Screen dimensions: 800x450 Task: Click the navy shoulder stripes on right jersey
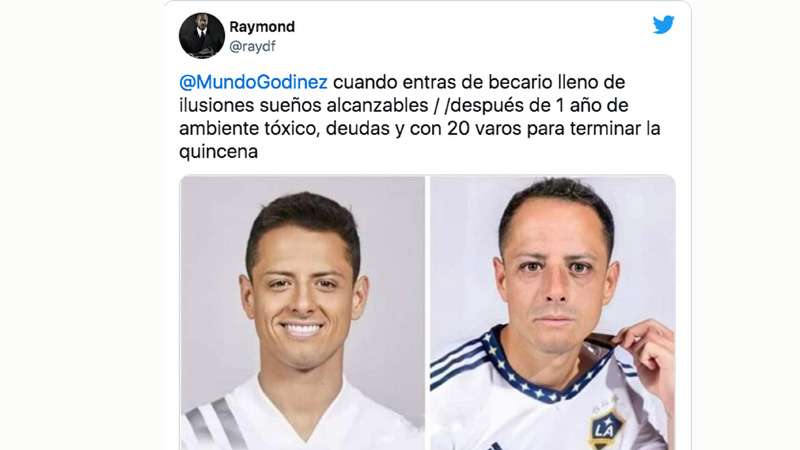click(x=459, y=360)
